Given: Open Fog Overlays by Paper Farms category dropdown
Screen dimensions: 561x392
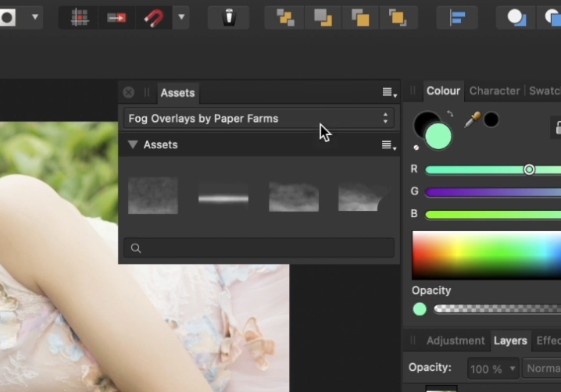Looking at the screenshot, I should pyautogui.click(x=259, y=119).
